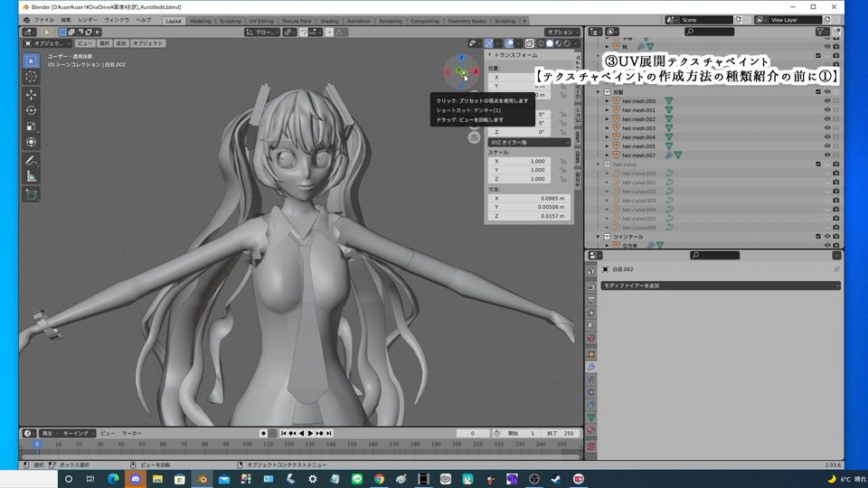Activate the 3D Cursor tool
868x488 pixels.
point(31,77)
